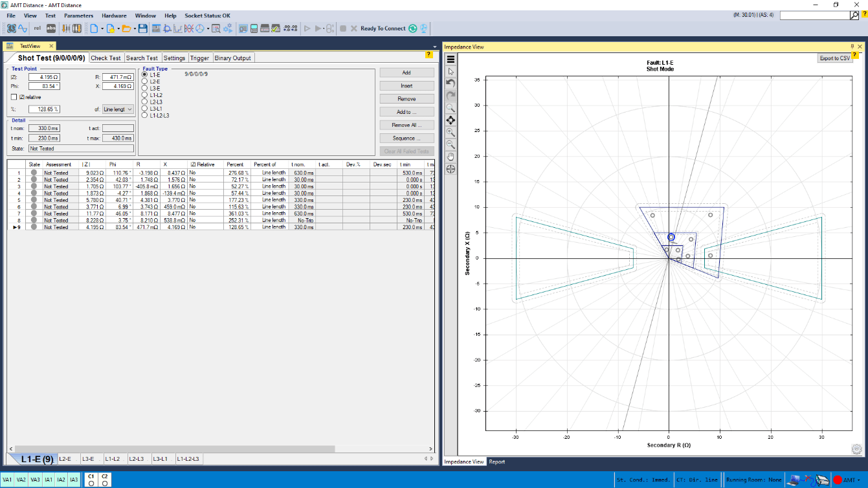Click the zoom out magnifier on impedance plot
868x488 pixels.
click(451, 144)
